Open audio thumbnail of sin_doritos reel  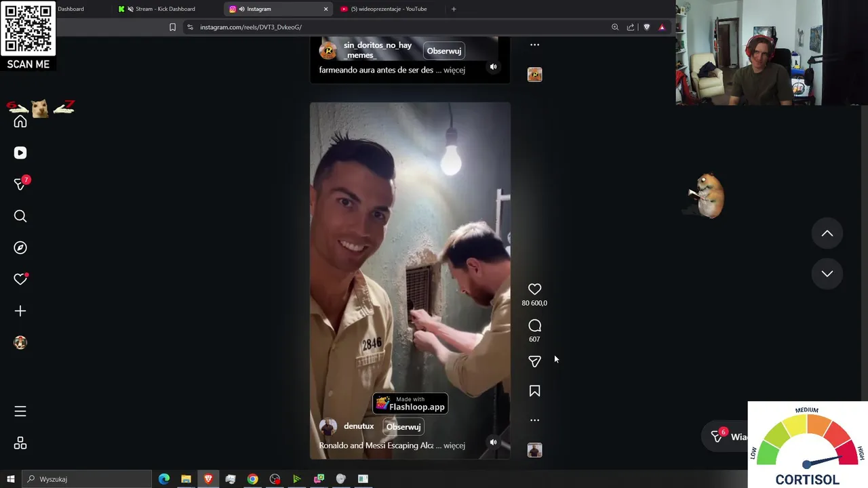[534, 75]
